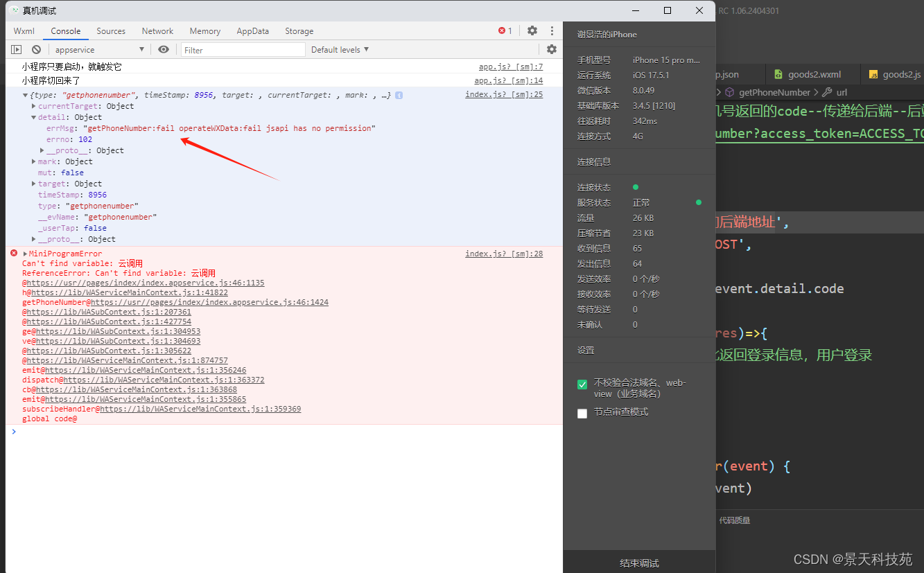This screenshot has width=924, height=573.
Task: Open stack link WAServiceMainContext.js:1:41822
Action: pyautogui.click(x=130, y=292)
